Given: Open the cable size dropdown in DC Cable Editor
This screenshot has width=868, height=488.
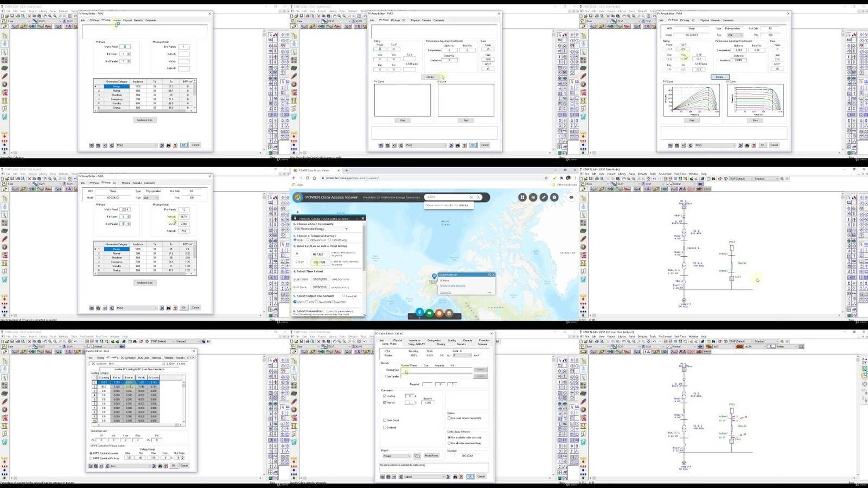Looking at the screenshot, I should (462, 356).
